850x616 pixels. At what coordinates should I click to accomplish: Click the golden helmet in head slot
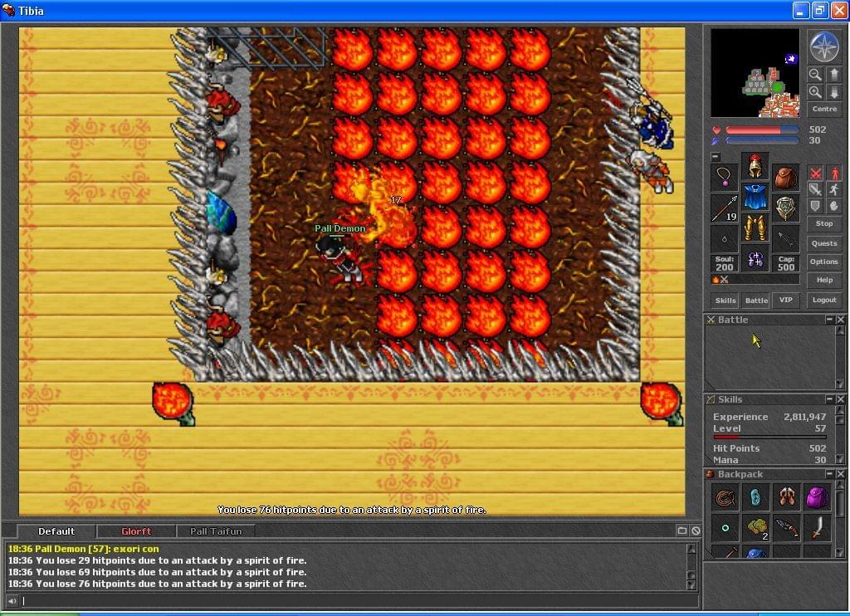[755, 166]
